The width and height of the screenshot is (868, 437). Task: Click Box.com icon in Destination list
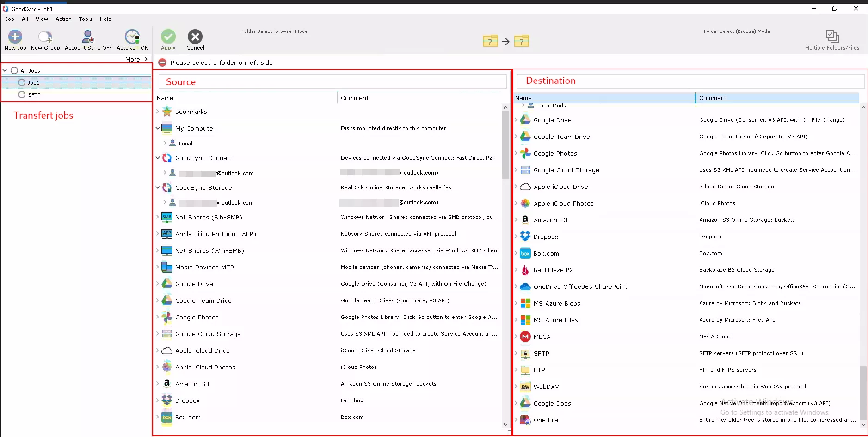pos(525,253)
